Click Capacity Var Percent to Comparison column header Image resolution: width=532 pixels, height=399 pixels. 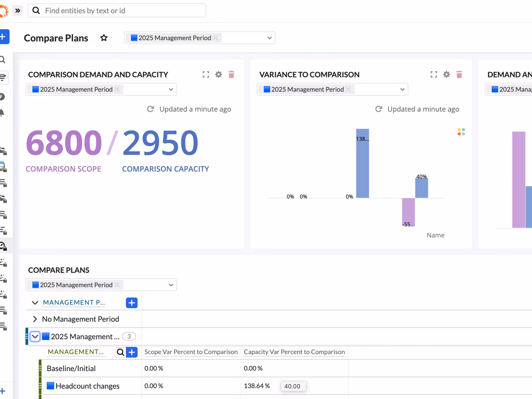tap(294, 352)
